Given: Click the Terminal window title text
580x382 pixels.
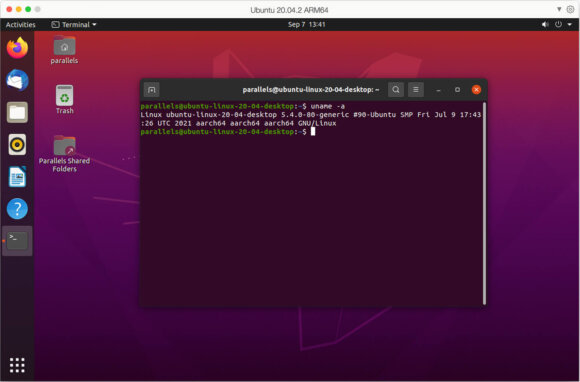Looking at the screenshot, I should click(311, 90).
